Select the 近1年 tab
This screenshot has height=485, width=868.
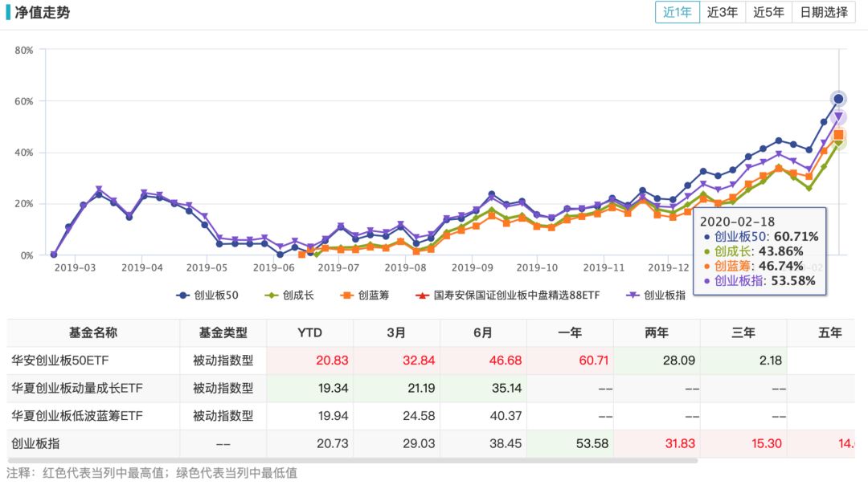tap(678, 14)
